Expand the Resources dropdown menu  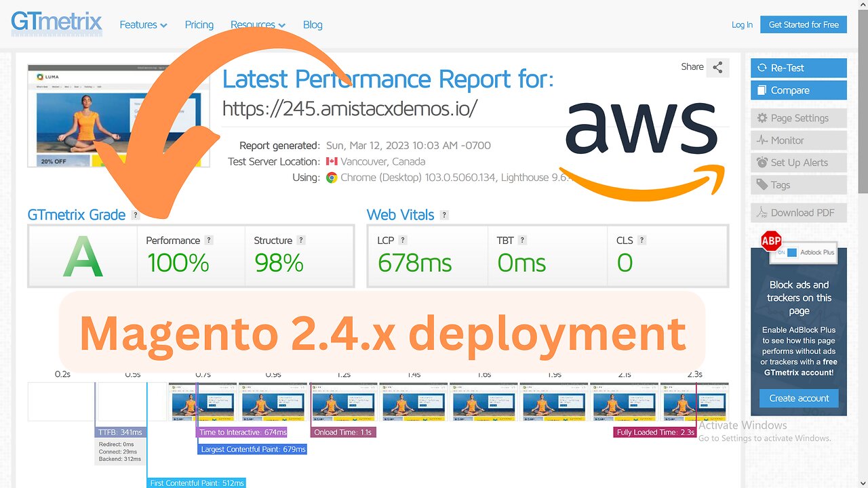pos(258,24)
